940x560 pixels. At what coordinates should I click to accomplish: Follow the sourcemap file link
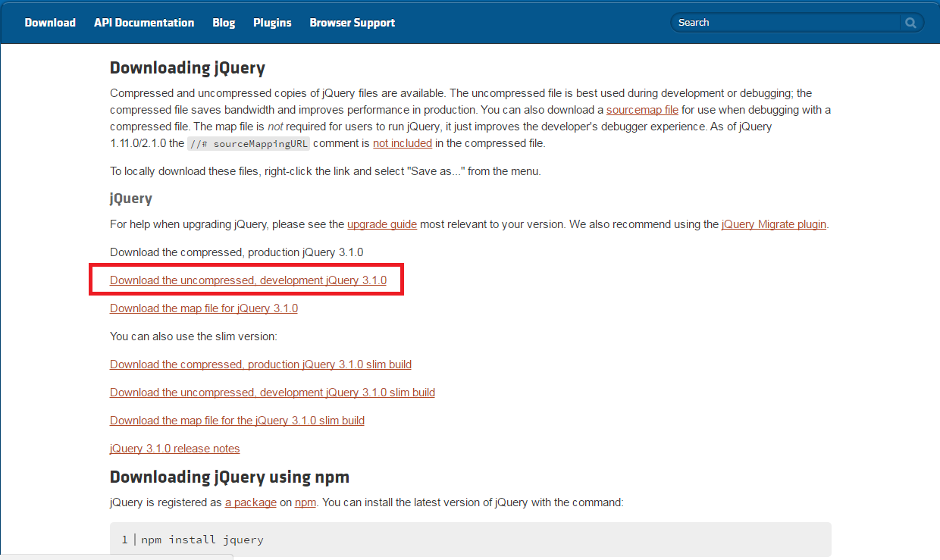pos(642,110)
